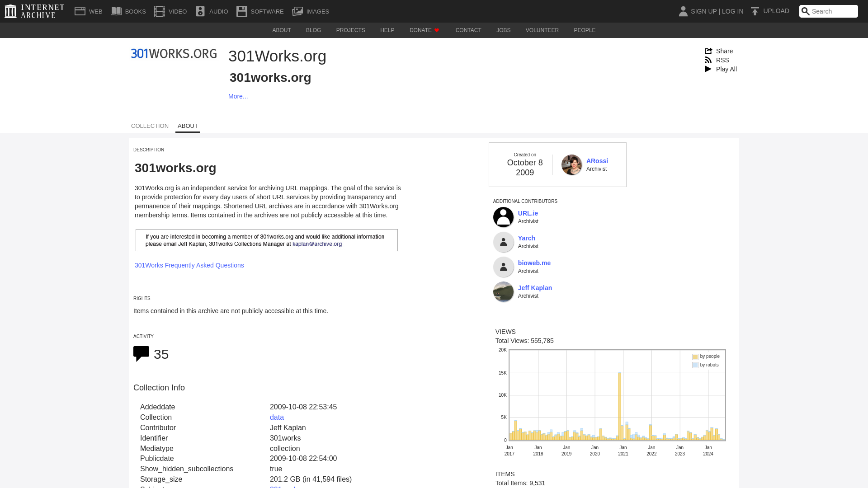Viewport: 868px width, 488px height.
Task: Open the bioweb.me contributor link
Action: (x=534, y=263)
